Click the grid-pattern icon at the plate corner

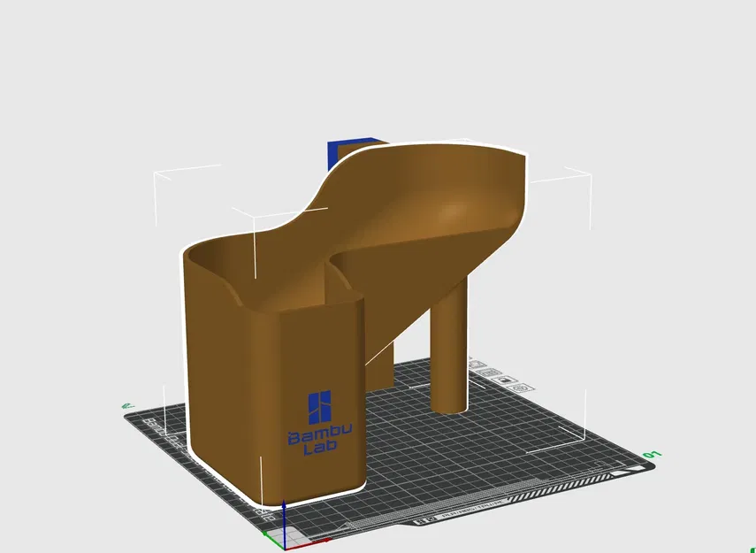click(x=518, y=388)
